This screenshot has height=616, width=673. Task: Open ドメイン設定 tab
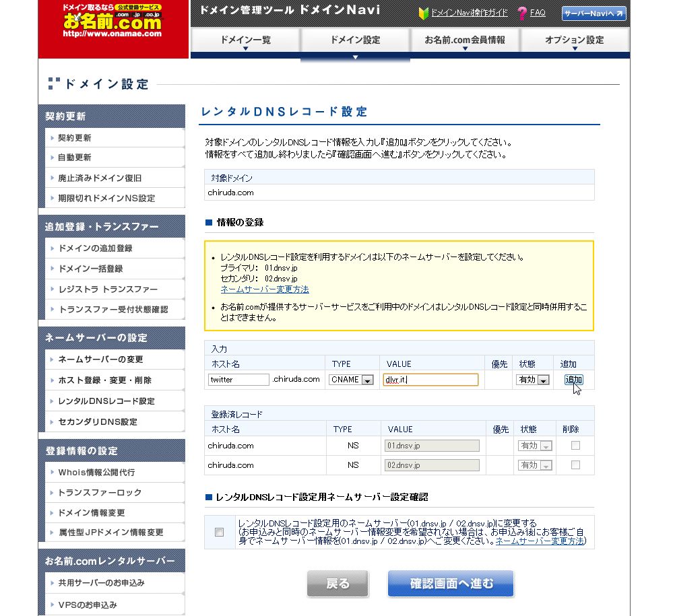[x=356, y=40]
